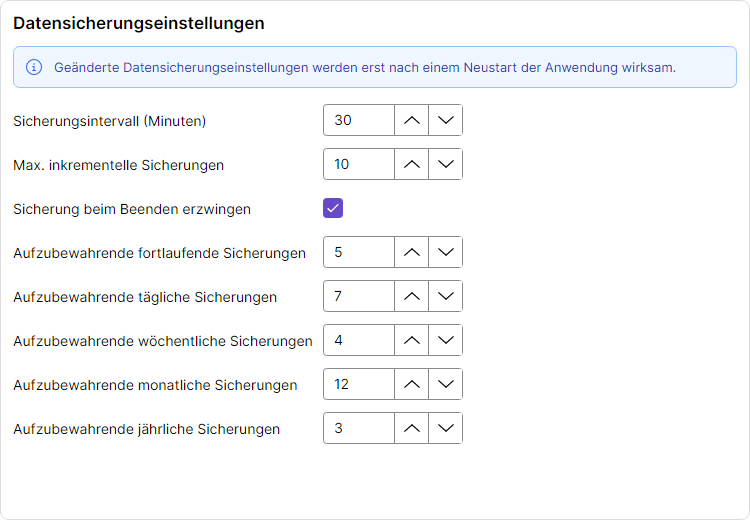Image resolution: width=750 pixels, height=520 pixels.
Task: Click the Aufzubewahrende jährliche Sicherungen label
Action: click(146, 429)
